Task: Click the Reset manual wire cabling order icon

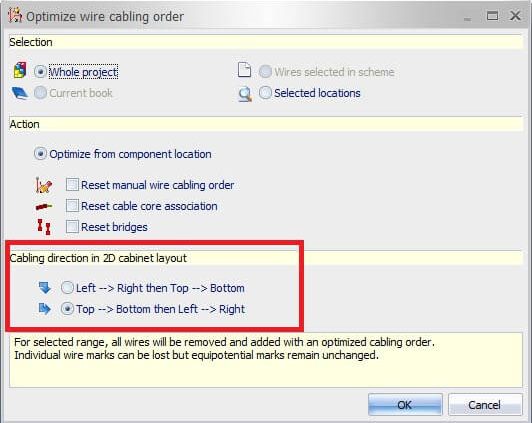Action: (44, 185)
